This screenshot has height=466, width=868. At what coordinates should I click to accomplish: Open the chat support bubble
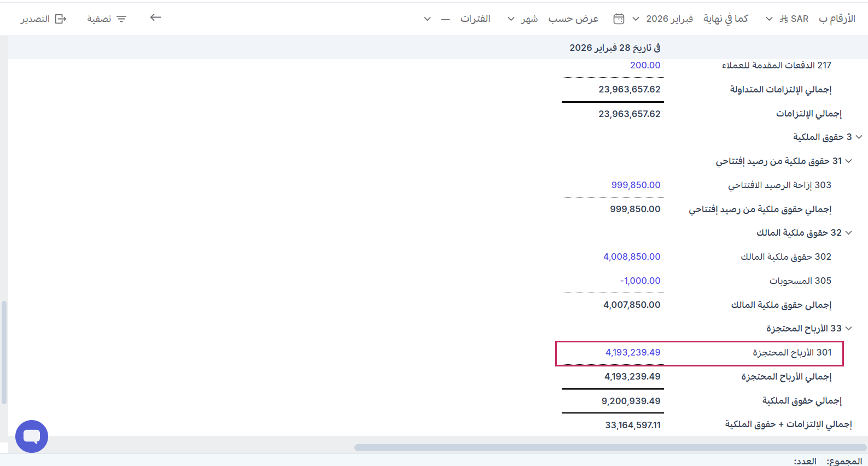tap(32, 436)
